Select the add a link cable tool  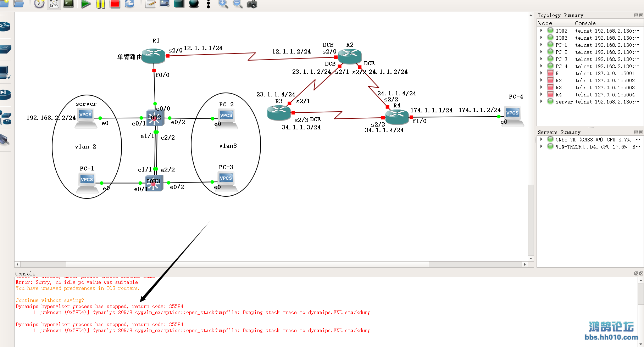4,140
